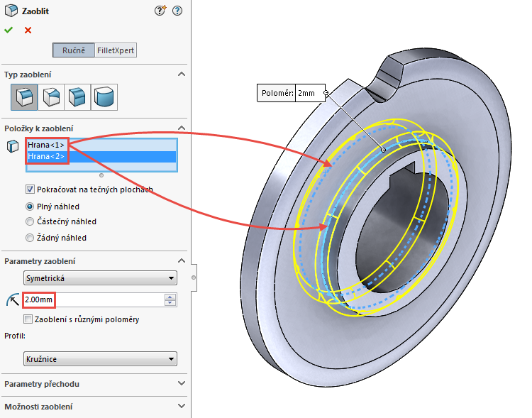
Task: Click the Zaoblit feature cube icon
Action: [11, 11]
